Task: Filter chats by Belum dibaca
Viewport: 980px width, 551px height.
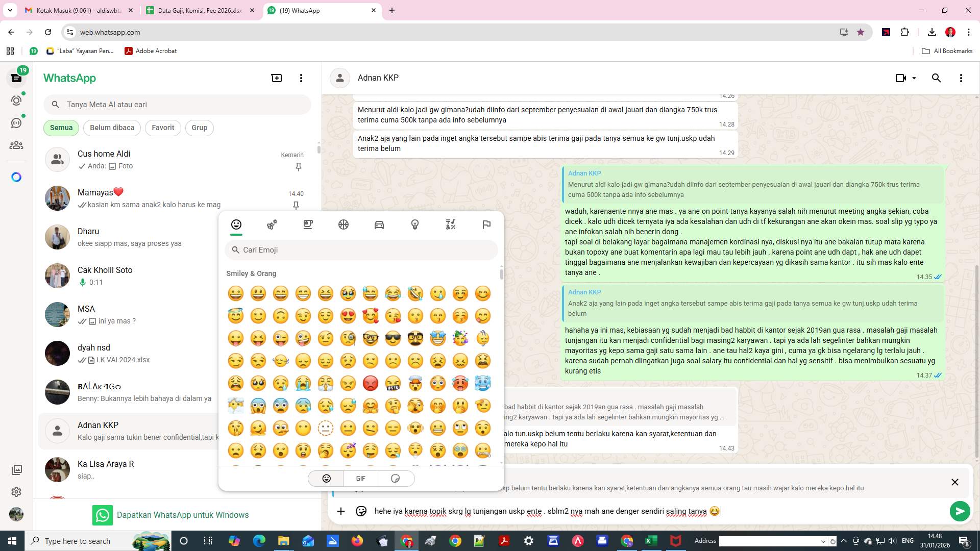Action: pyautogui.click(x=112, y=128)
